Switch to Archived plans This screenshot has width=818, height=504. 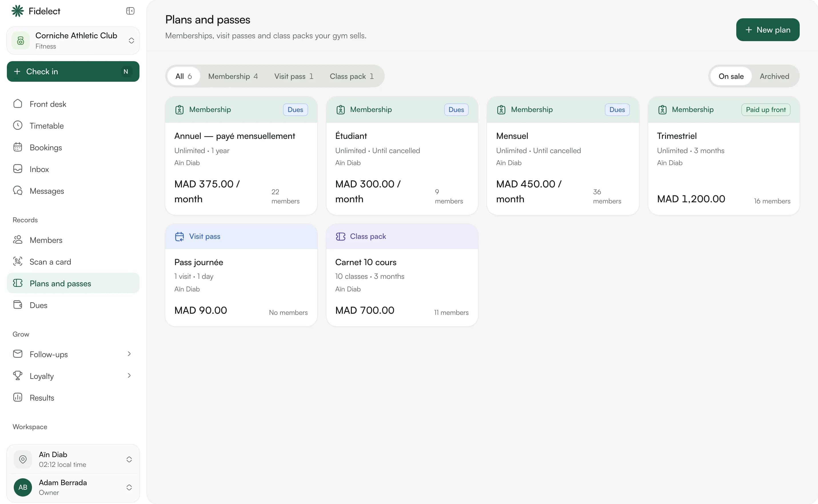tap(774, 76)
